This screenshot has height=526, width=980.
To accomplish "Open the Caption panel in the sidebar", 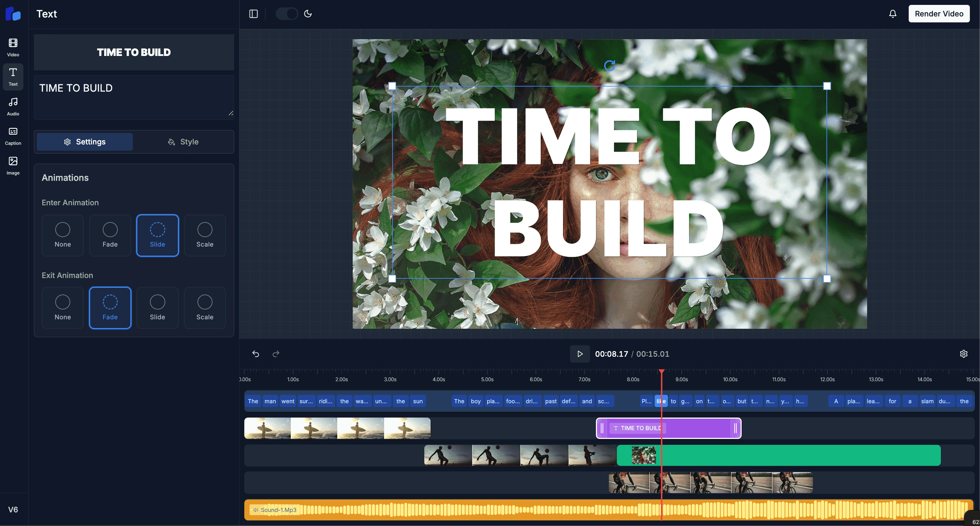I will tap(13, 136).
